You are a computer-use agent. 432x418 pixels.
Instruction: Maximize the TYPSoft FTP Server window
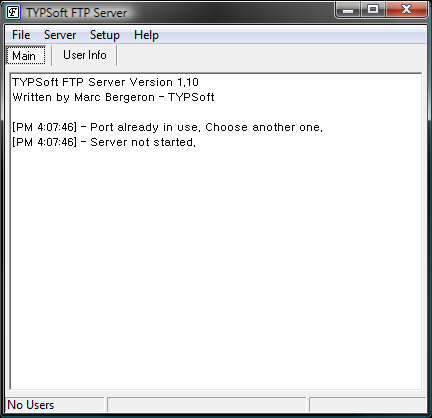373,10
